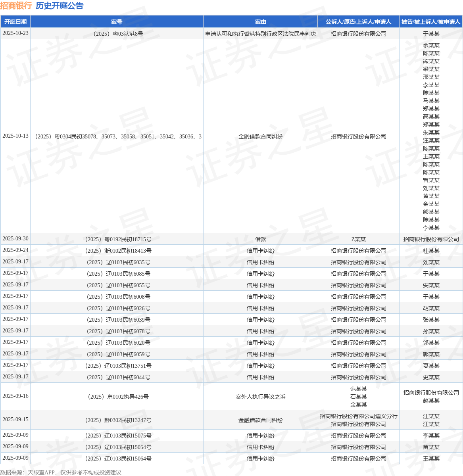
Task: Click case number 辽0103民初6078号
Action: pyautogui.click(x=117, y=331)
